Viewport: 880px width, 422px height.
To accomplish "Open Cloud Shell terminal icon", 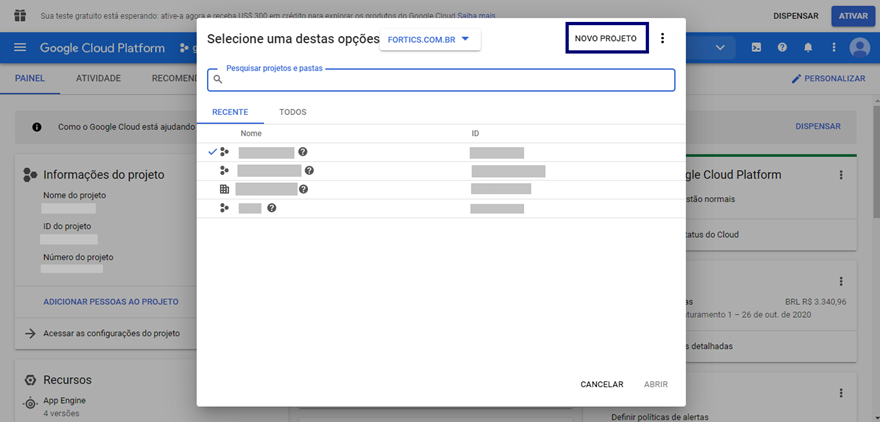I will [757, 48].
